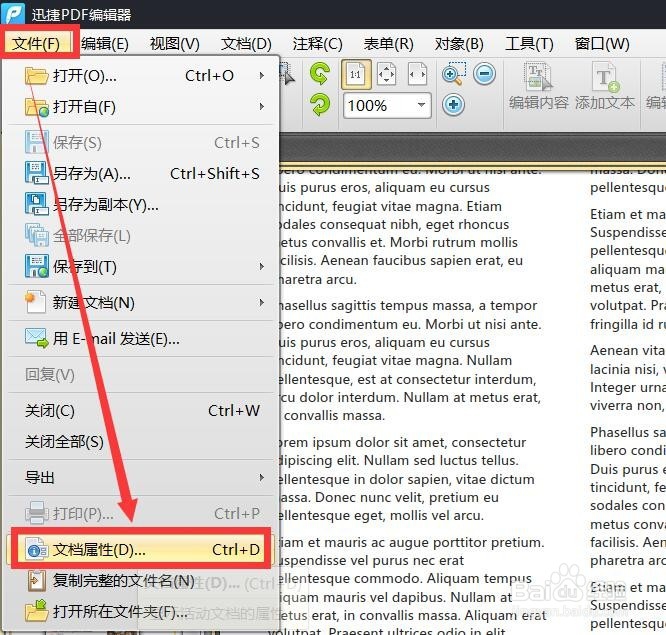Open the 文件(F) menu

[36, 43]
